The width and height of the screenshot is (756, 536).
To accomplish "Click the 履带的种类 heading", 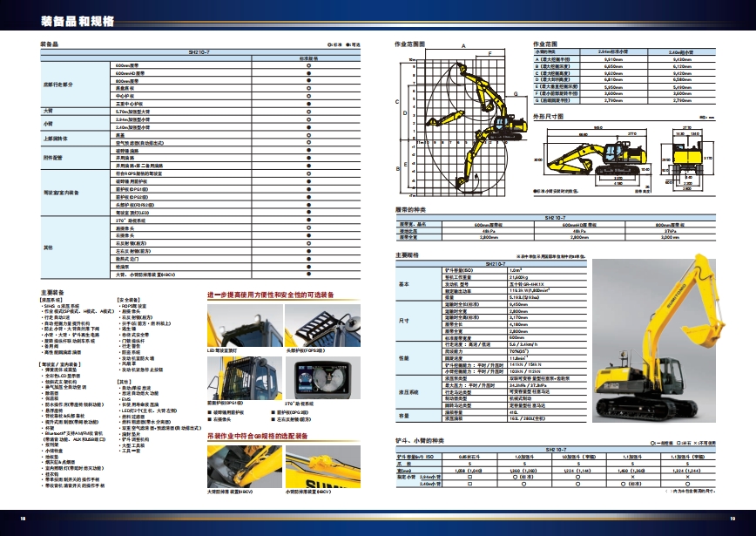I will tap(410, 209).
